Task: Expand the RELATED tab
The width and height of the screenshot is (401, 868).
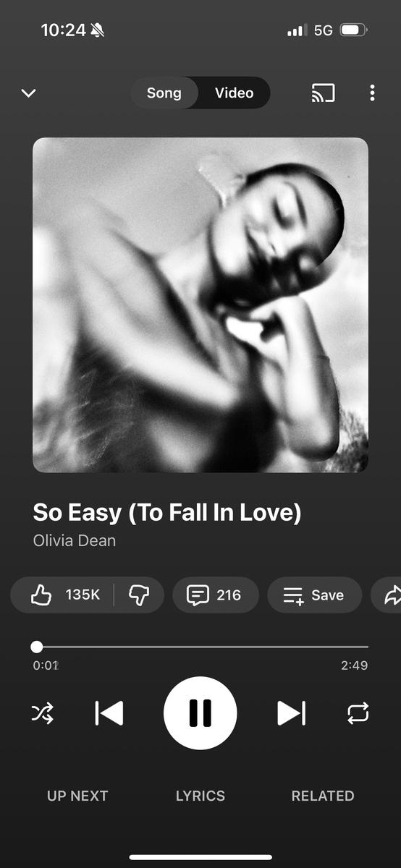Action: click(x=323, y=796)
